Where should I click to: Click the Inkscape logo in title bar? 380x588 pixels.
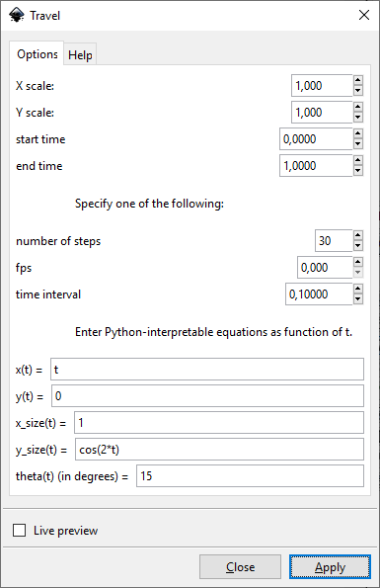click(17, 16)
